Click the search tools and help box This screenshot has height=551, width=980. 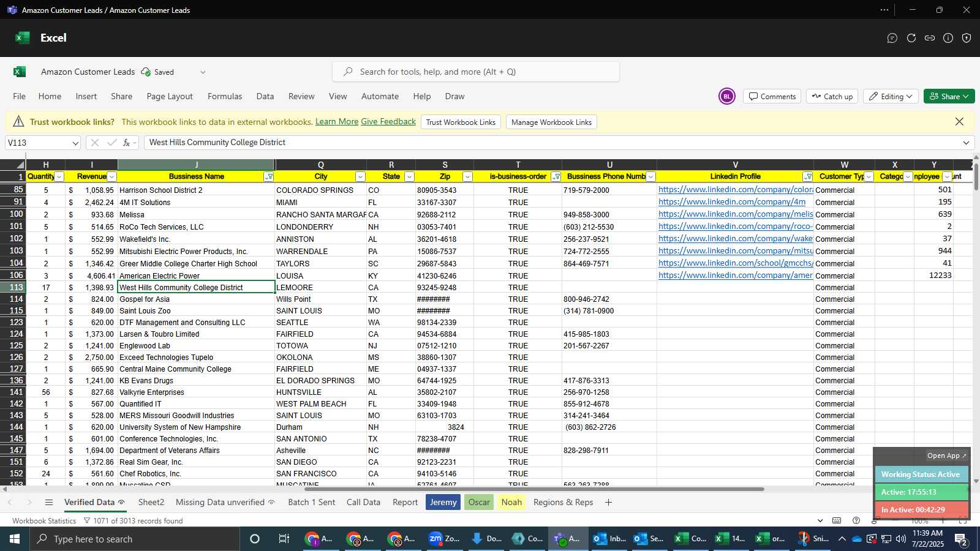pyautogui.click(x=475, y=72)
